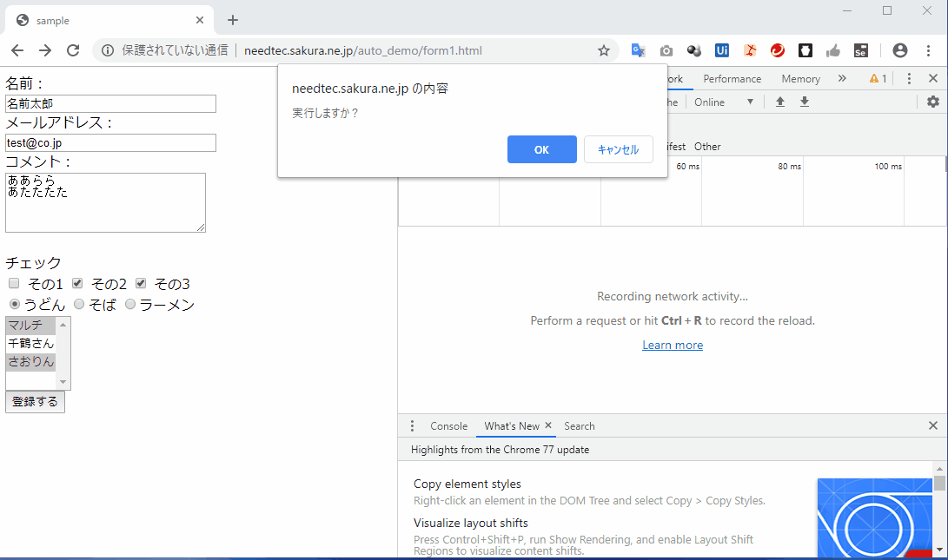The width and height of the screenshot is (948, 560).
Task: Go back with the browser back arrow
Action: tap(17, 50)
